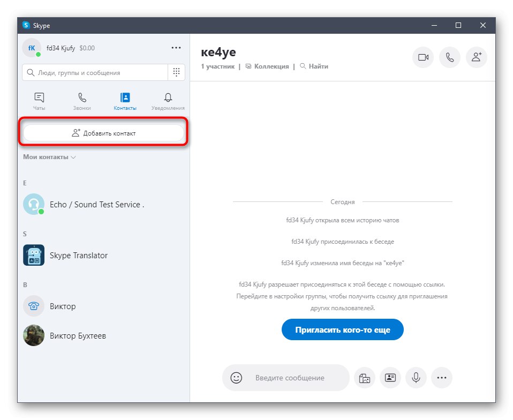Viewport: 513px width, 420px height.
Task: Click Пригласить кого-то еще
Action: point(342,329)
